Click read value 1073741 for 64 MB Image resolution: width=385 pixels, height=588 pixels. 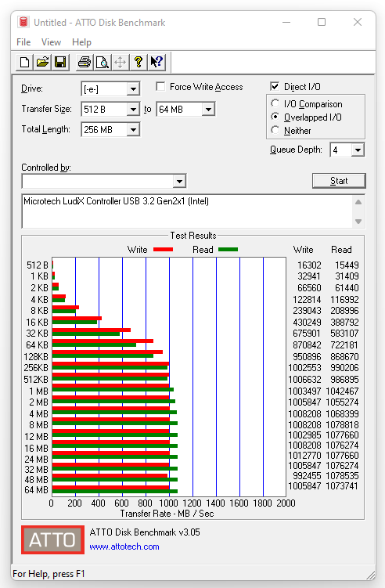pos(342,486)
